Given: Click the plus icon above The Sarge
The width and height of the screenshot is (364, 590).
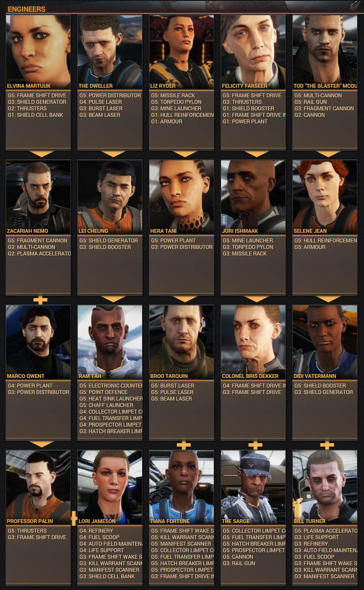Looking at the screenshot, I should [x=255, y=445].
